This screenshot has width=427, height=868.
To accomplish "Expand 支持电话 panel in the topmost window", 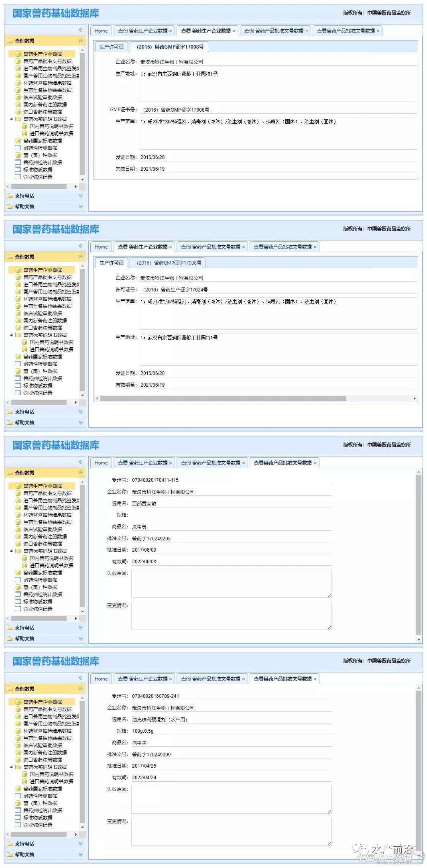I will point(80,196).
